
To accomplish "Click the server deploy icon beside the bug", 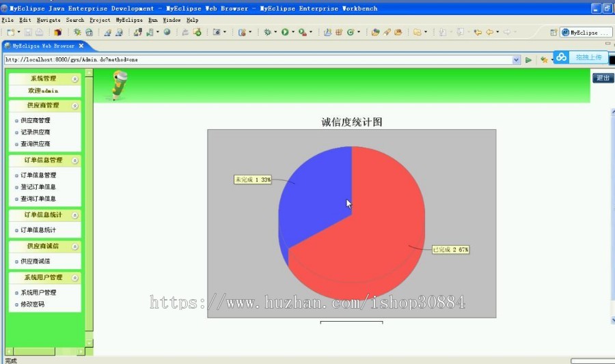I will 89,33.
